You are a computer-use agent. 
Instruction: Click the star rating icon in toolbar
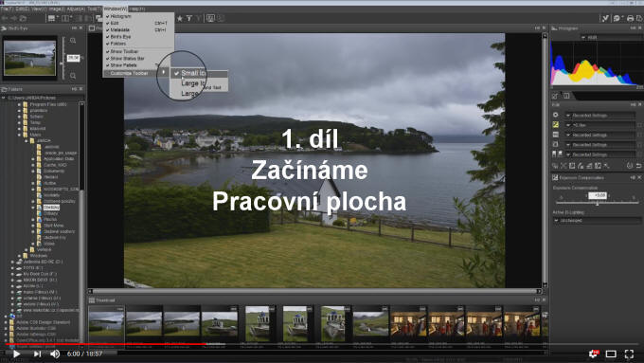coord(180,18)
